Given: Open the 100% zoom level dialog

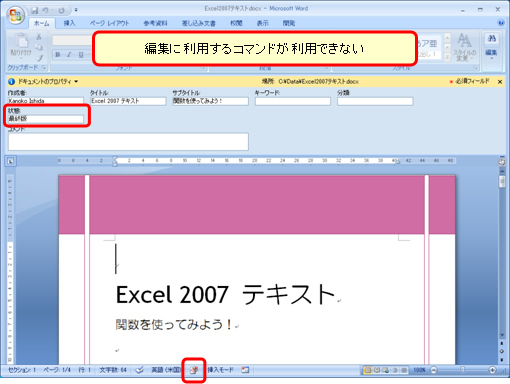Looking at the screenshot, I should 419,370.
